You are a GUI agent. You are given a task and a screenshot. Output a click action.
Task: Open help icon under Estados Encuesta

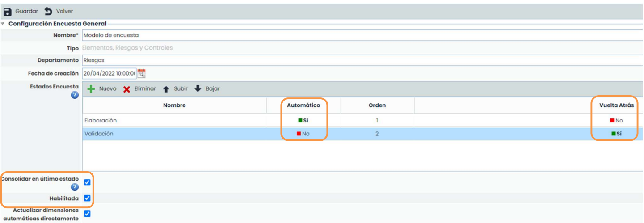[75, 95]
